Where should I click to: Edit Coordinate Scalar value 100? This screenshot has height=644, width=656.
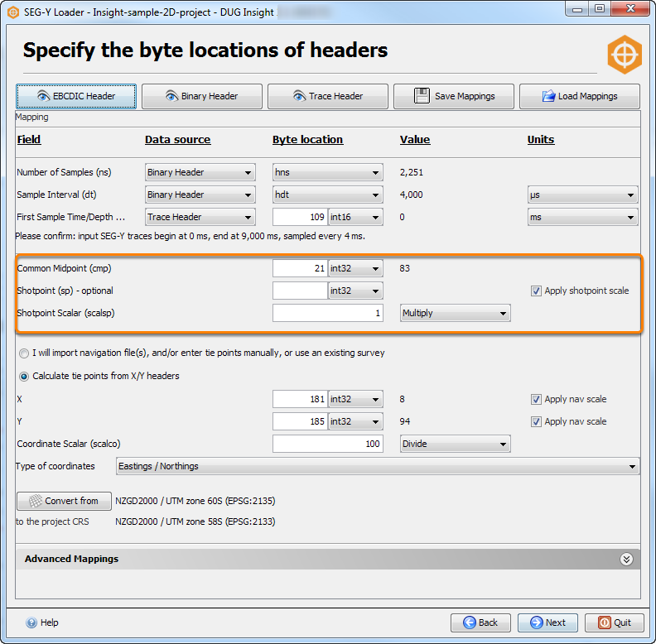point(328,445)
